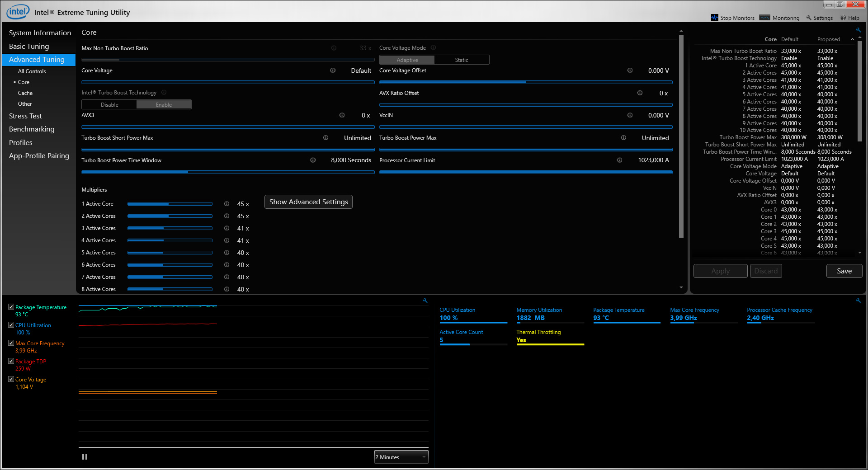Screen dimensions: 868x470
Task: Open the Monitoring toolbar item
Action: pos(780,18)
